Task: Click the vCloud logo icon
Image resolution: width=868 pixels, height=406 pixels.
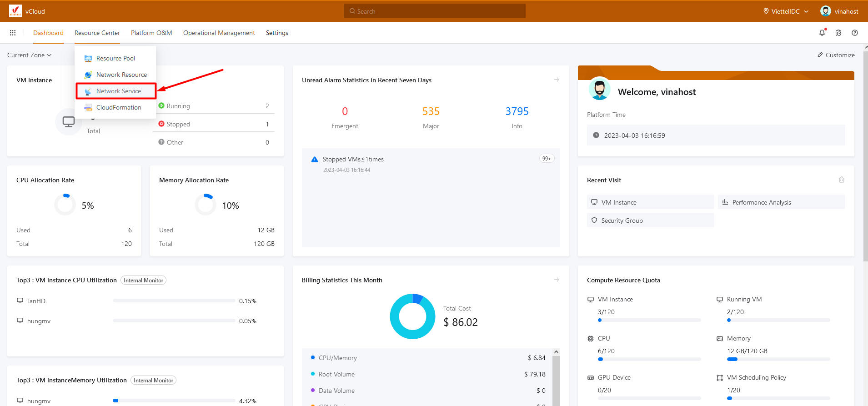Action: coord(15,11)
